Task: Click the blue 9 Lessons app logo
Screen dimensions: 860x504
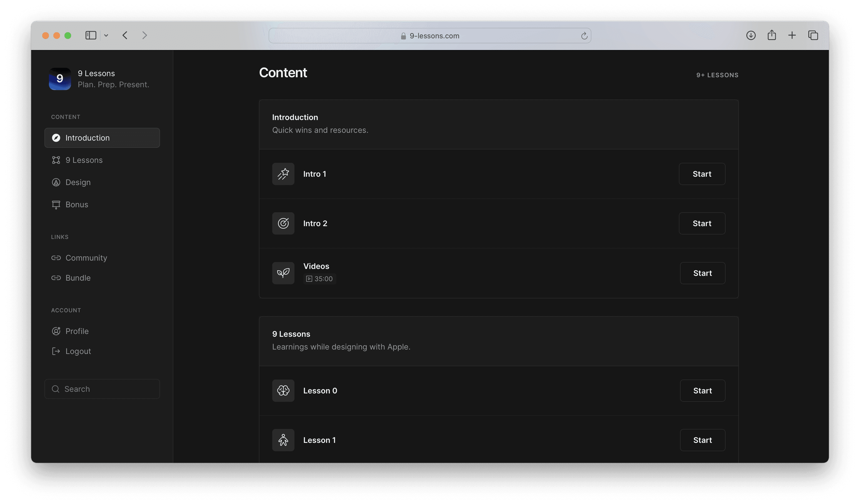Action: click(60, 79)
